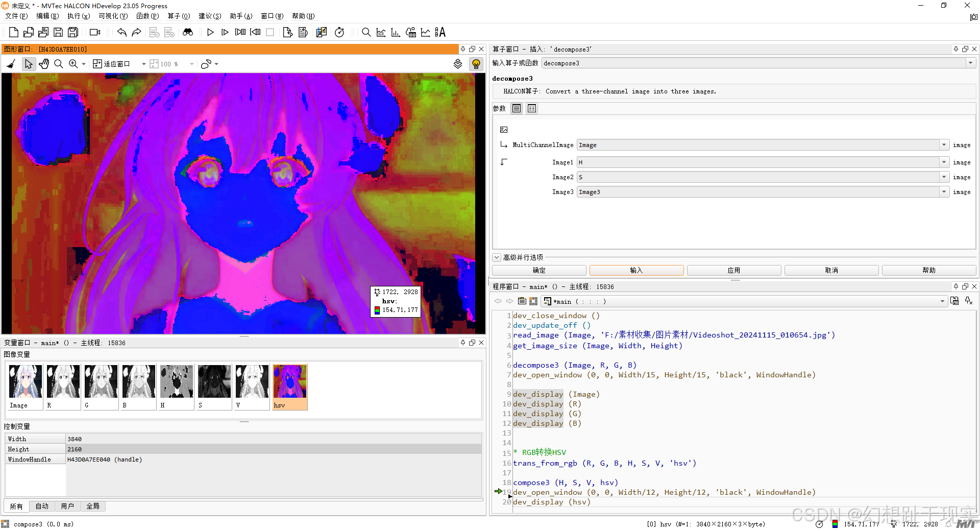
Task: Open the image acquisition camera tool
Action: point(95,32)
